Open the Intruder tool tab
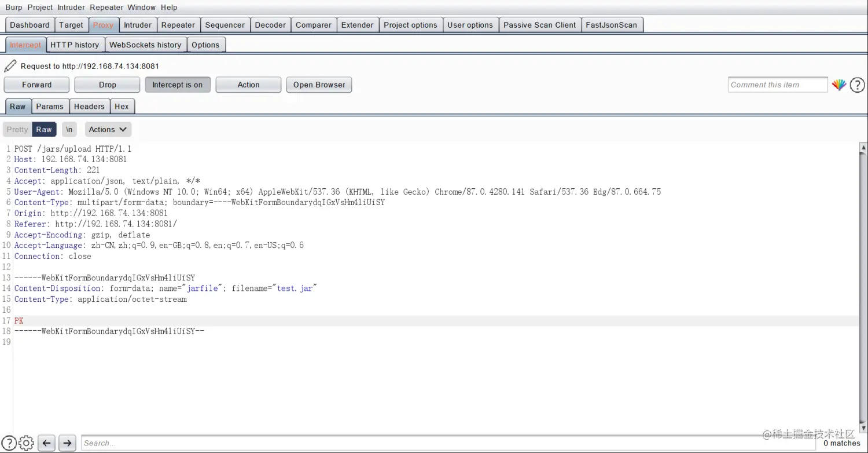This screenshot has width=868, height=453. 138,25
